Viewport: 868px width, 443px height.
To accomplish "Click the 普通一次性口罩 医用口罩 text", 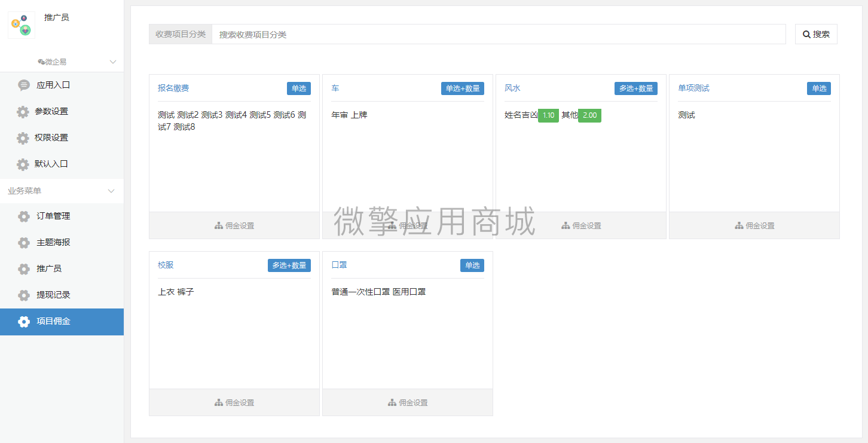I will pyautogui.click(x=378, y=292).
